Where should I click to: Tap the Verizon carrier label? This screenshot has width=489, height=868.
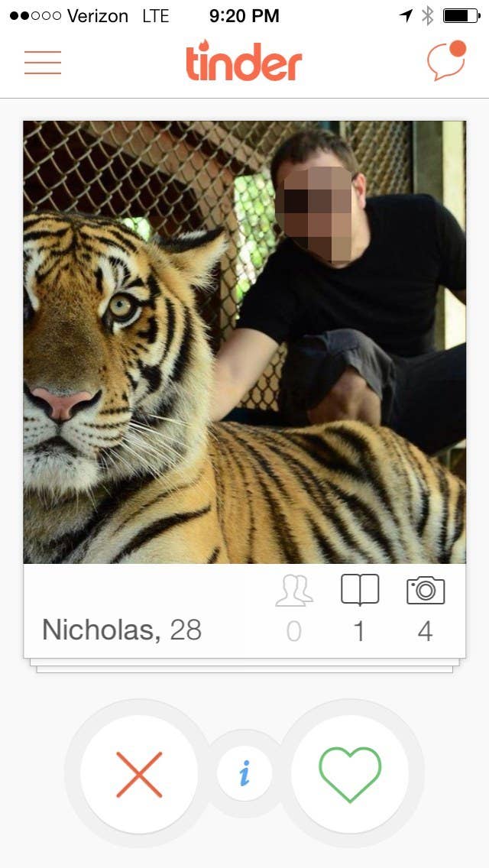click(x=98, y=16)
